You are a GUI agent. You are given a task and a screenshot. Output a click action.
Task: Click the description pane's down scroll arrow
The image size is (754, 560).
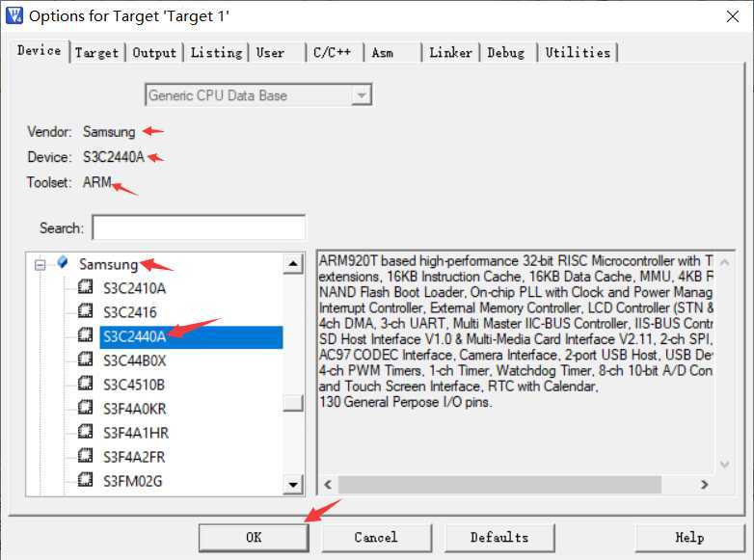725,464
